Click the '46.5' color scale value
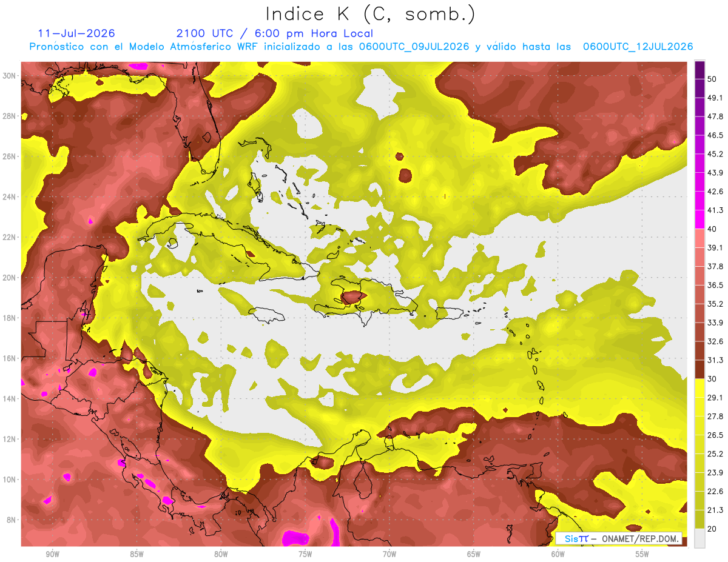 pyautogui.click(x=715, y=135)
